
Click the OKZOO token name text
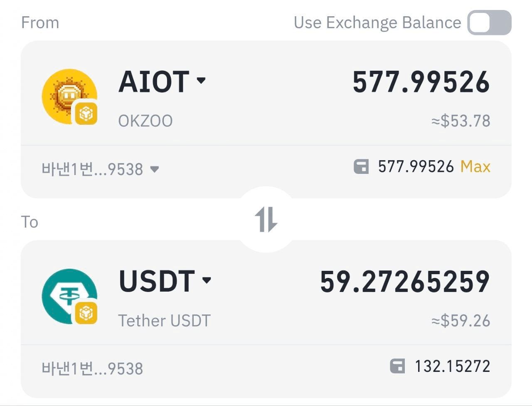[145, 121]
